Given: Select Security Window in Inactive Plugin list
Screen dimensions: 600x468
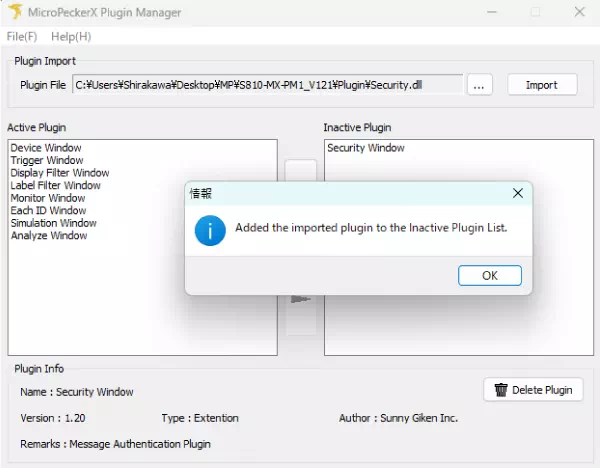Looking at the screenshot, I should click(x=366, y=148).
